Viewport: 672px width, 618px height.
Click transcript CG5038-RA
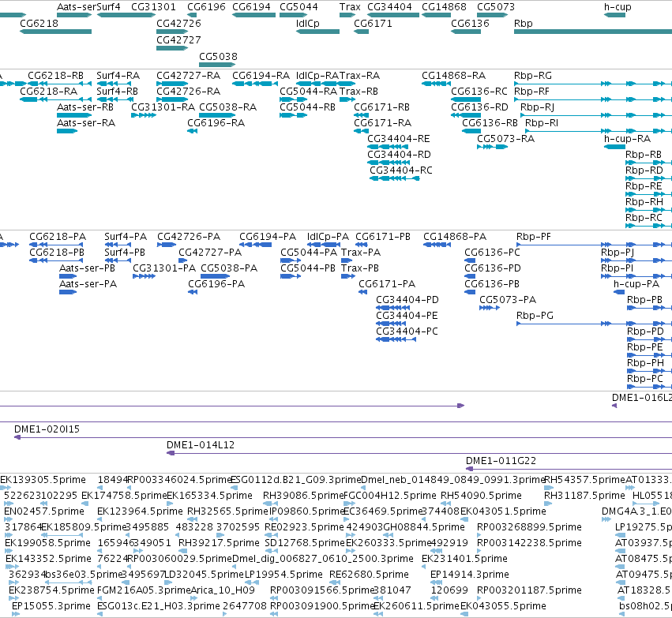[x=217, y=115]
